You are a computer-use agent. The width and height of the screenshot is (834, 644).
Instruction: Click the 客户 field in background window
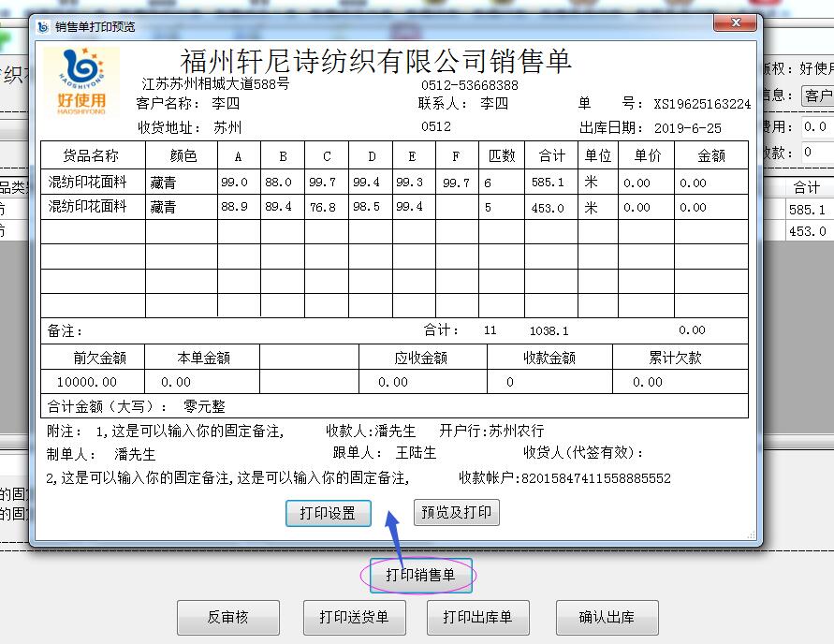click(x=817, y=95)
